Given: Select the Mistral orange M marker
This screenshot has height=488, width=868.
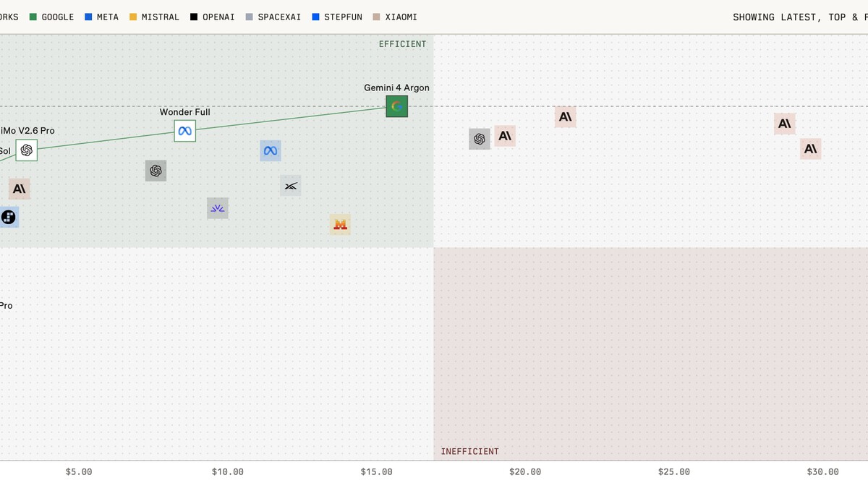Looking at the screenshot, I should point(340,224).
